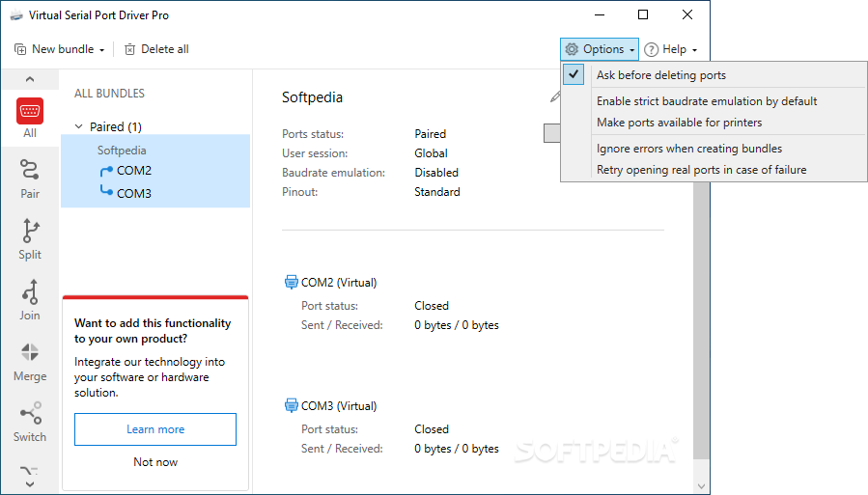Click the gray button partly hidden by menu
The width and height of the screenshot is (868, 495).
[x=552, y=133]
